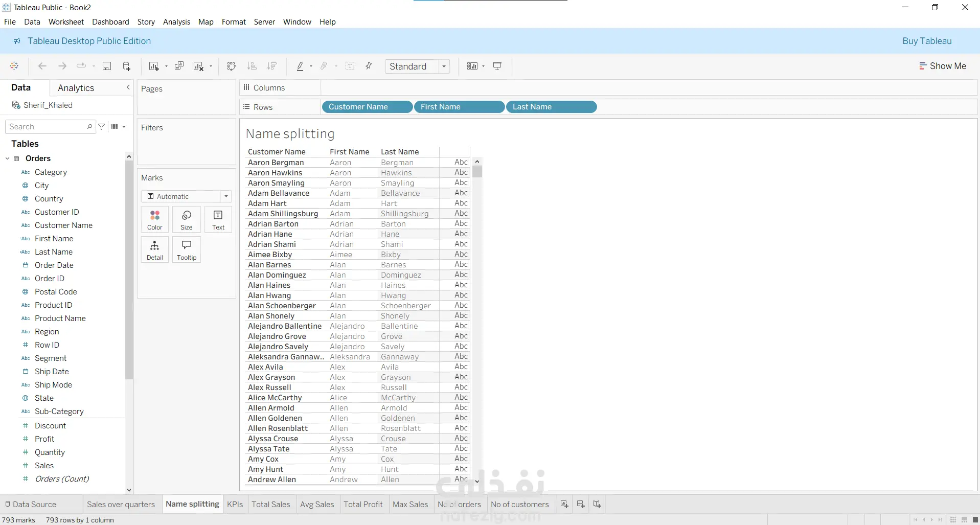Image resolution: width=980 pixels, height=525 pixels.
Task: Click the Fix Axes pin icon
Action: [369, 66]
